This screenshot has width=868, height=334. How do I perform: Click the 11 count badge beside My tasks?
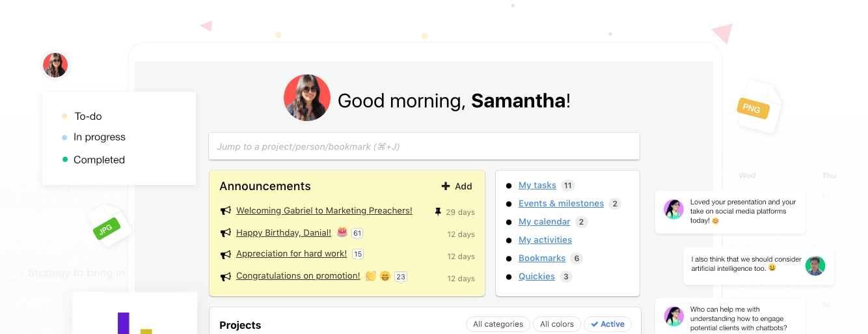[568, 186]
